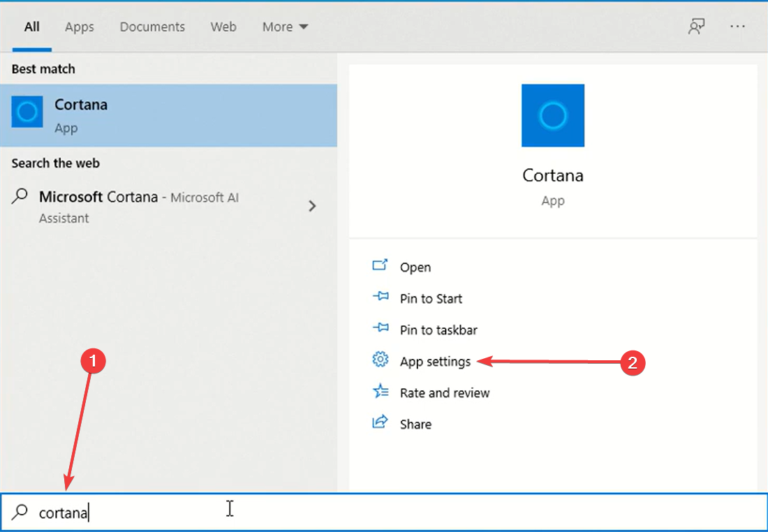Click the App settings gear icon
This screenshot has width=768, height=532.
click(x=380, y=360)
